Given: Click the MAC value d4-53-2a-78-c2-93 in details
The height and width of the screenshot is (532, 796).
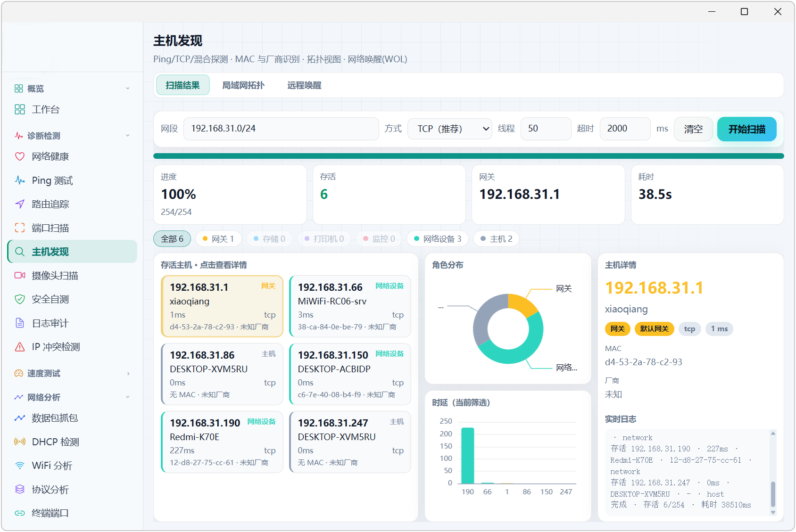Looking at the screenshot, I should point(644,362).
